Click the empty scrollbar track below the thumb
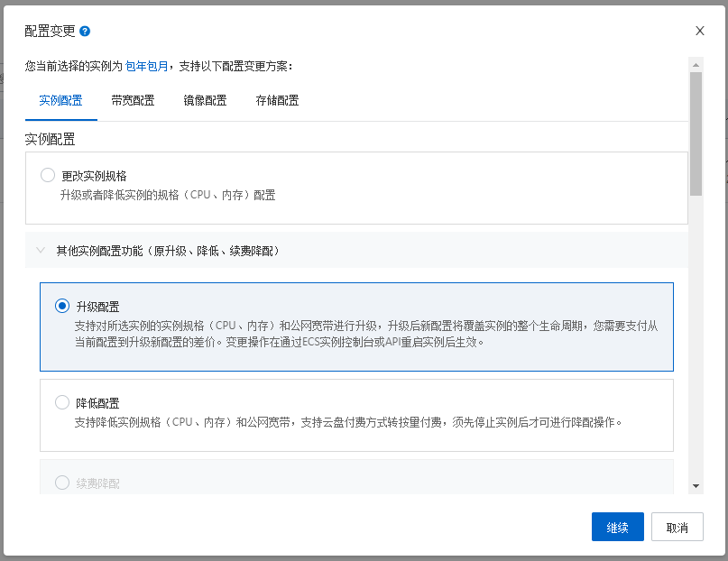The height and width of the screenshot is (561, 728). pos(696,343)
